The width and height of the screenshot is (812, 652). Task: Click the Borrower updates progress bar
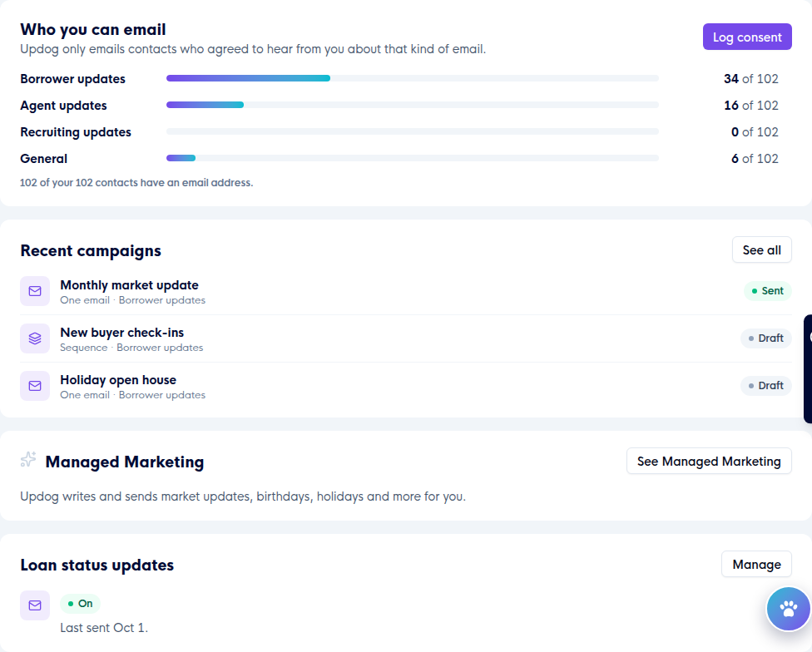[412, 78]
